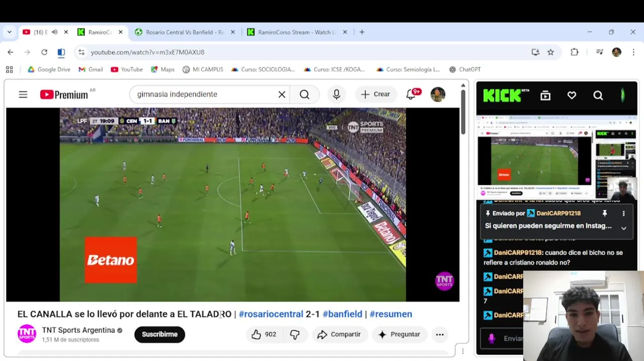The height and width of the screenshot is (361, 644).
Task: Open the apps grid in bookmarks bar
Action: [9, 70]
